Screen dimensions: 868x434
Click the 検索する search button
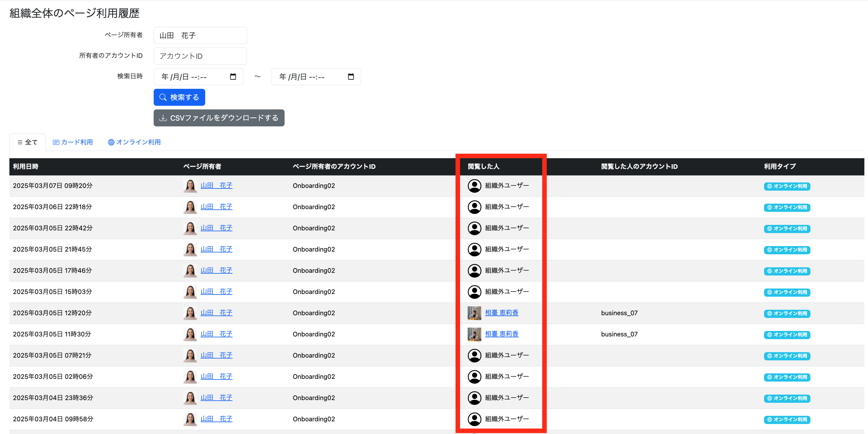(179, 97)
